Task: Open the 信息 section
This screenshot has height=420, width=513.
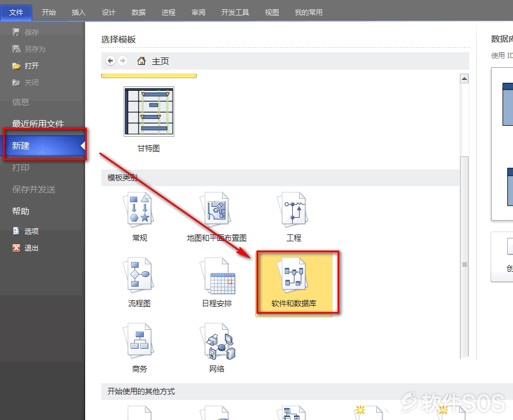Action: tap(21, 102)
